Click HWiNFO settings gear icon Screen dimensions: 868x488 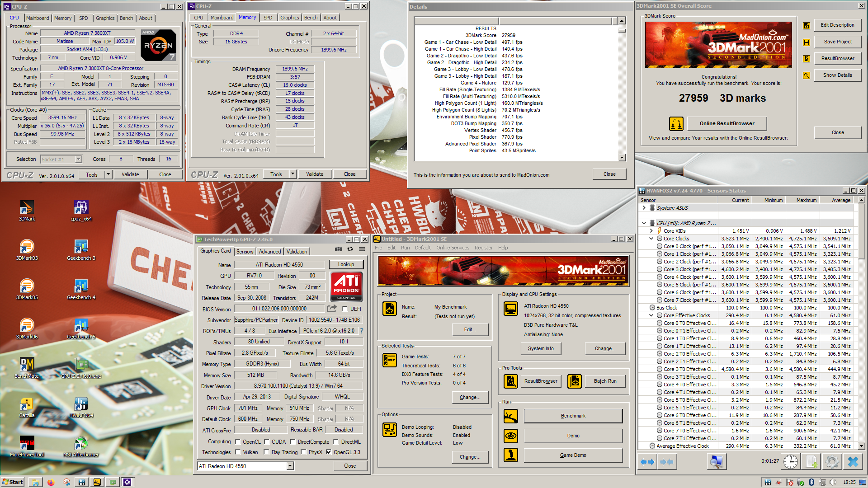pyautogui.click(x=832, y=462)
